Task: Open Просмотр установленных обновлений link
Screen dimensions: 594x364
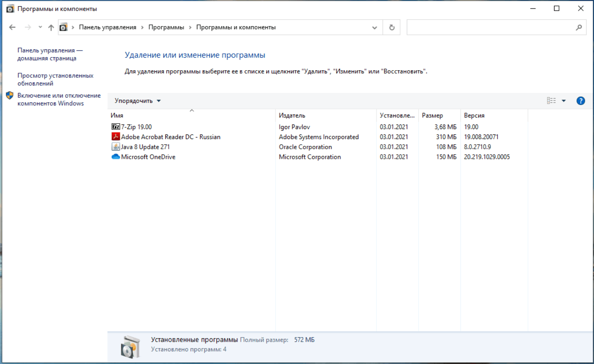Action: point(55,79)
